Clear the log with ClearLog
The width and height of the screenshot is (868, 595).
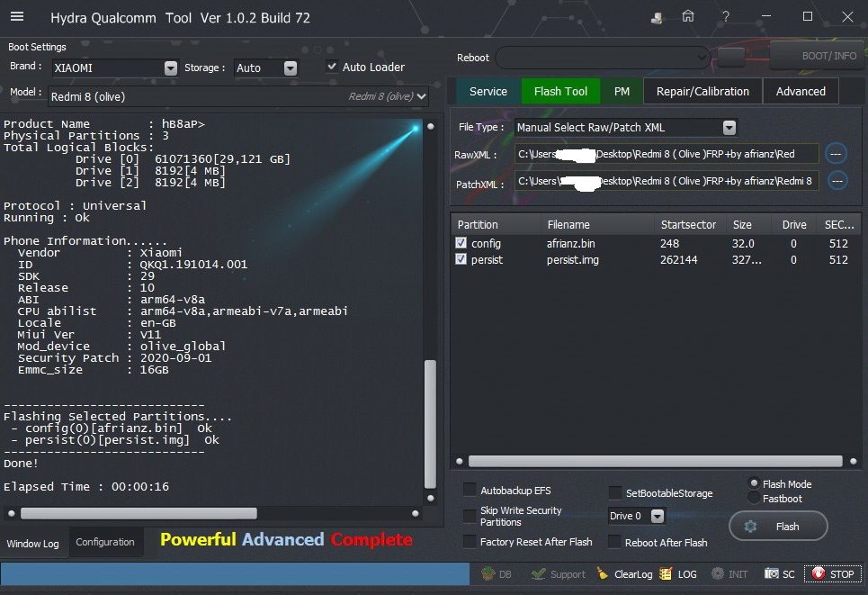(624, 574)
